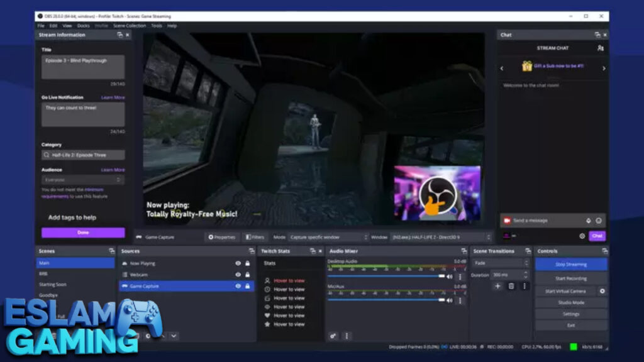Open source Filters button

click(x=255, y=237)
